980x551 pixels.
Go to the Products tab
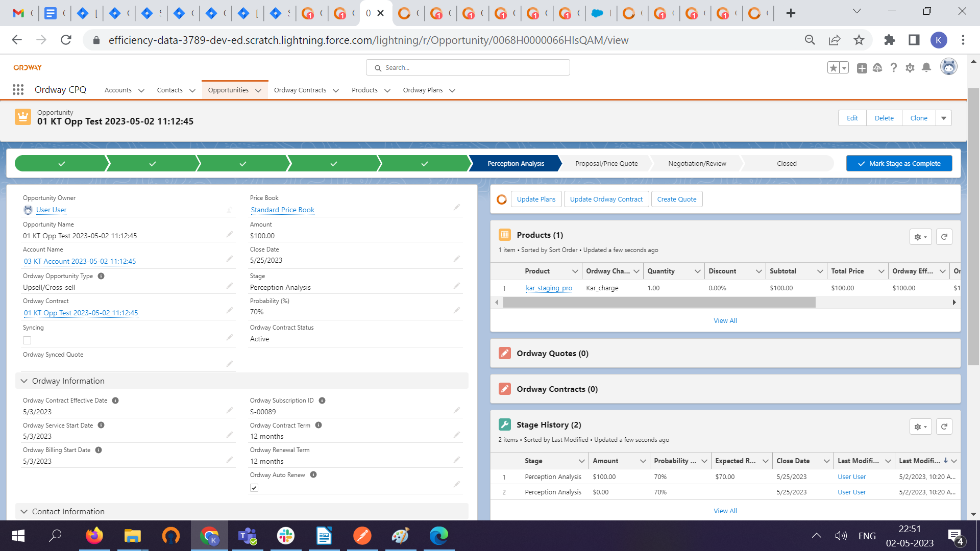click(364, 90)
